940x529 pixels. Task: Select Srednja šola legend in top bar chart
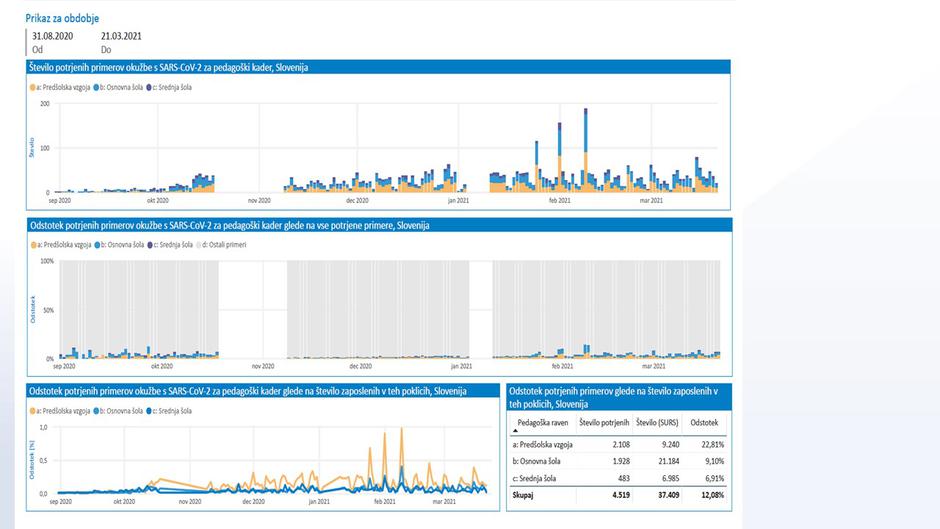click(x=170, y=88)
